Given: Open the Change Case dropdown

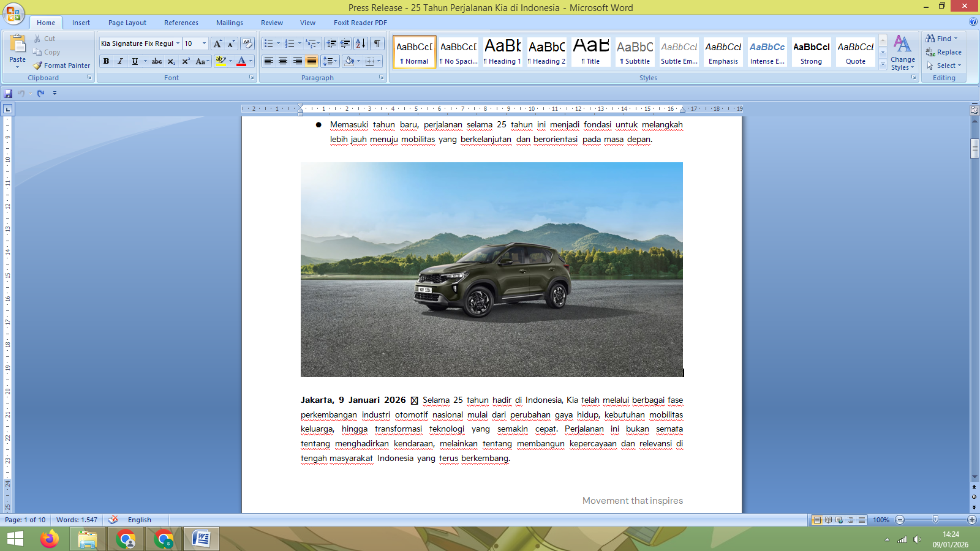Looking at the screenshot, I should point(202,61).
